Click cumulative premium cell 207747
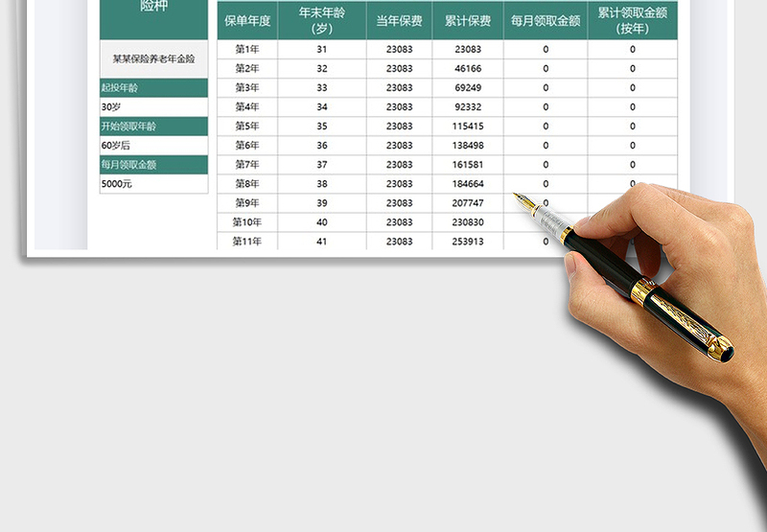Image resolution: width=767 pixels, height=532 pixels. click(468, 203)
